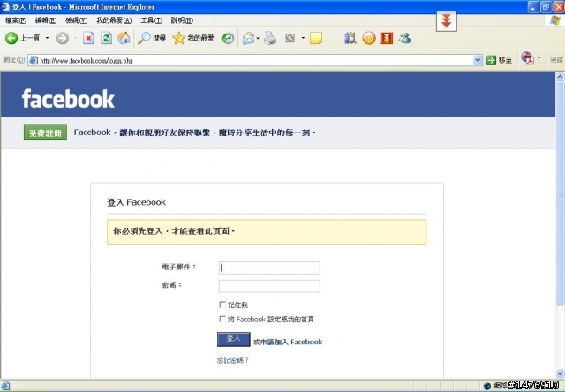565x392 pixels.
Task: Click the IE icon in title bar
Action: [x=5, y=6]
